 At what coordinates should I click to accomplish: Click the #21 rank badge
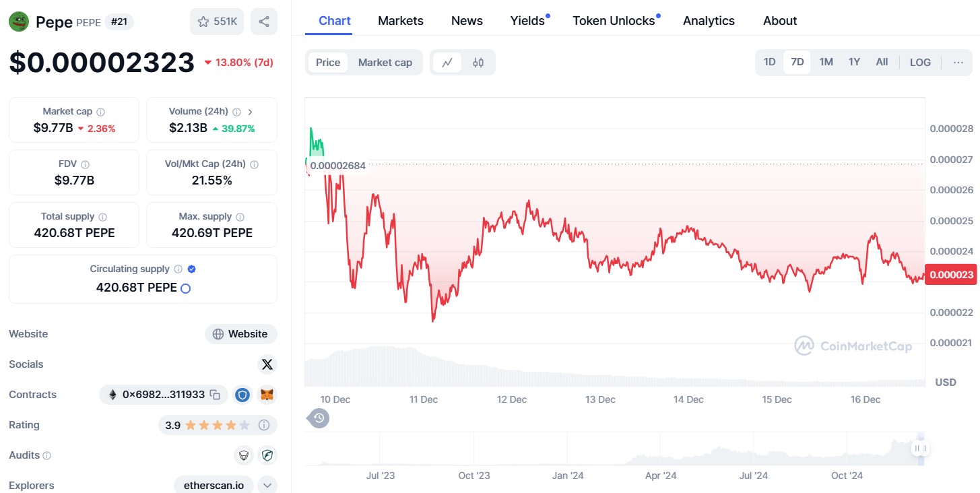point(119,22)
